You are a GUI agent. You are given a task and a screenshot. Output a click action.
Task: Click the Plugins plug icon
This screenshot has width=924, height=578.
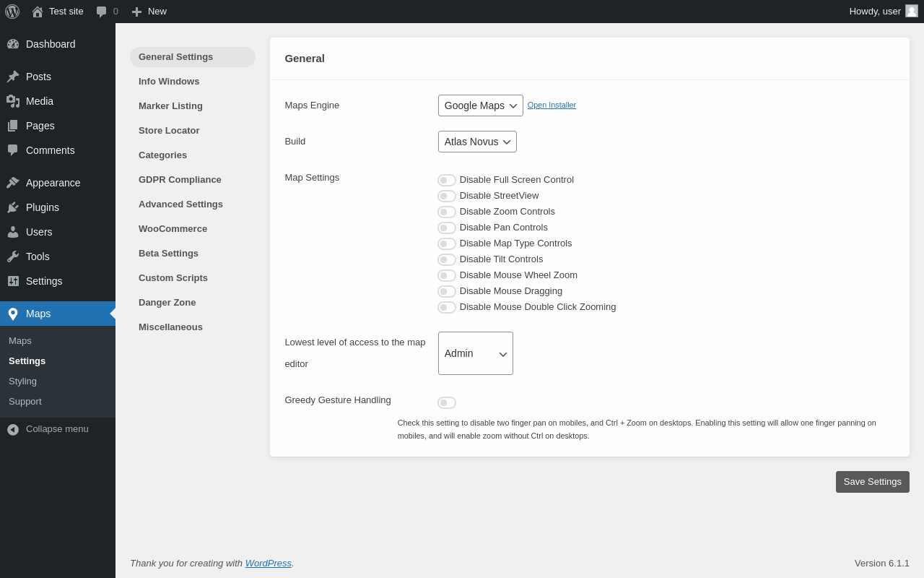13,207
